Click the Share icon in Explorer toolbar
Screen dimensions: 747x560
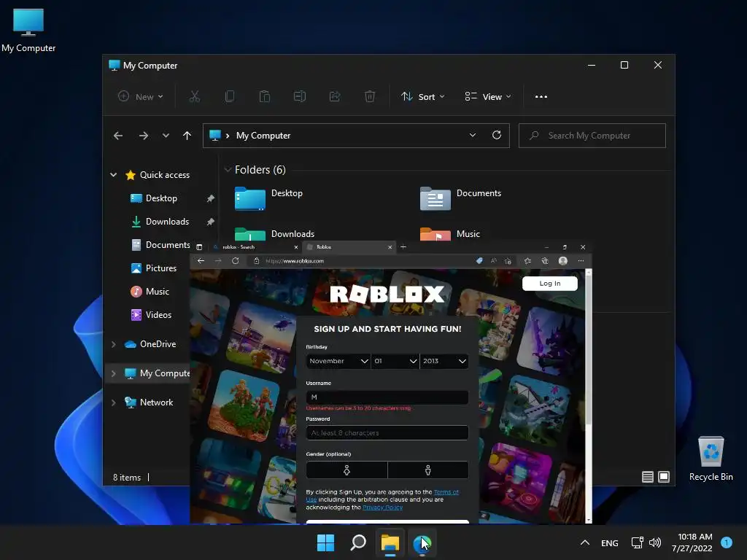[x=335, y=97]
